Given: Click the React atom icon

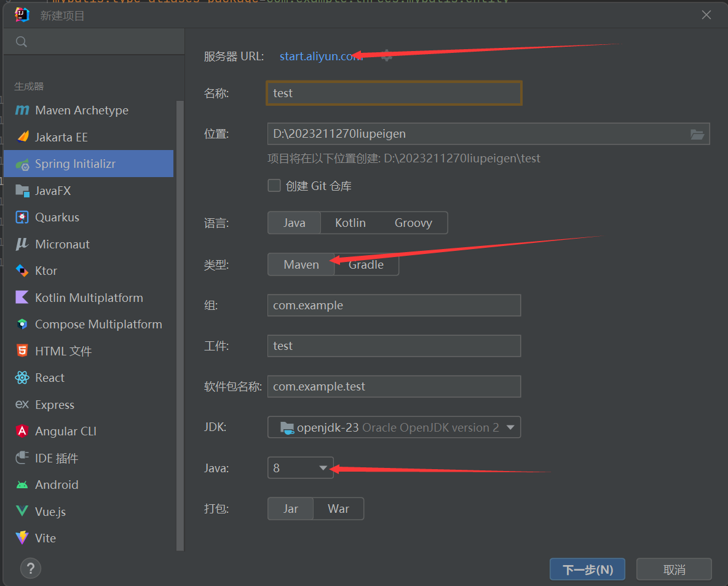Looking at the screenshot, I should coord(22,378).
